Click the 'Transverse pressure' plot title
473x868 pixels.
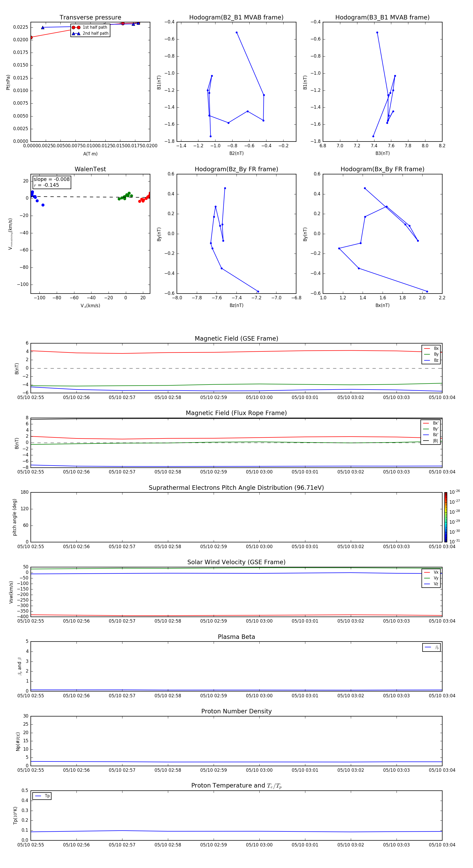(x=90, y=18)
